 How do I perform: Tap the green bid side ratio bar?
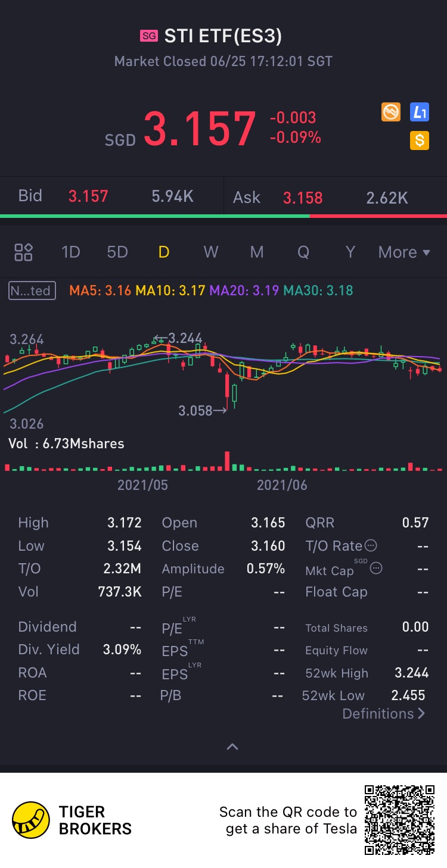click(155, 216)
